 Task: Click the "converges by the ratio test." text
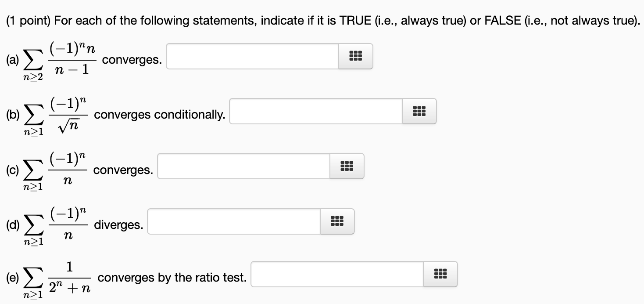[x=172, y=278]
